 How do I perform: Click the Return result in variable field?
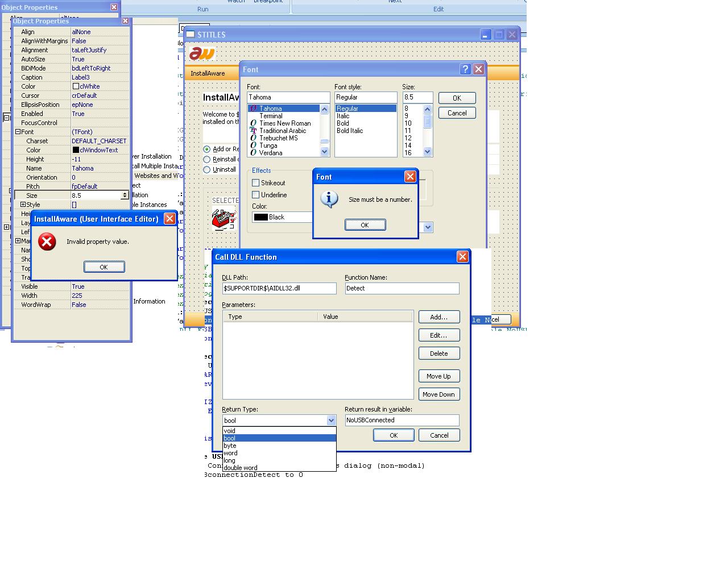pos(402,420)
